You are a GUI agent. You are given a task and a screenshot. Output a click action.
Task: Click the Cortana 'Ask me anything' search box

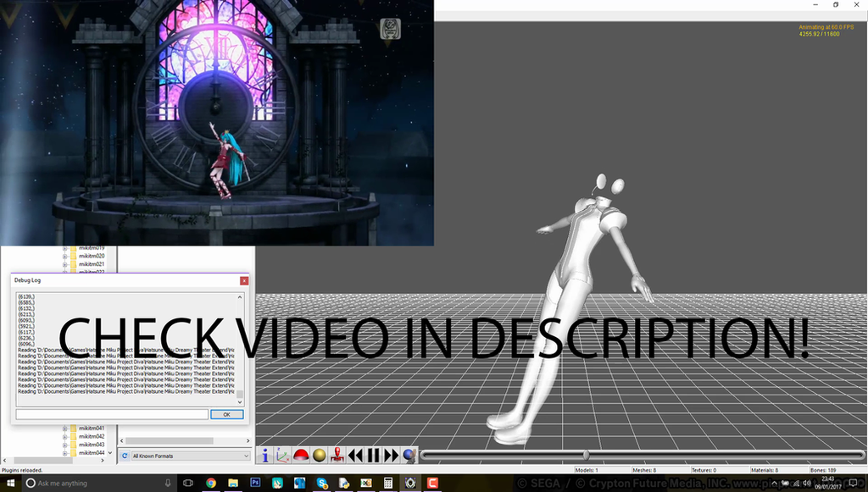click(x=99, y=483)
